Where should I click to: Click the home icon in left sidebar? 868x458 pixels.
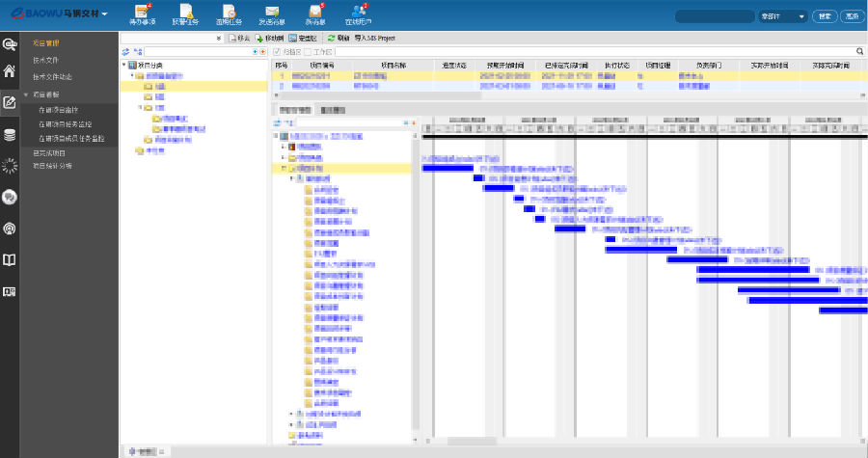tap(10, 70)
